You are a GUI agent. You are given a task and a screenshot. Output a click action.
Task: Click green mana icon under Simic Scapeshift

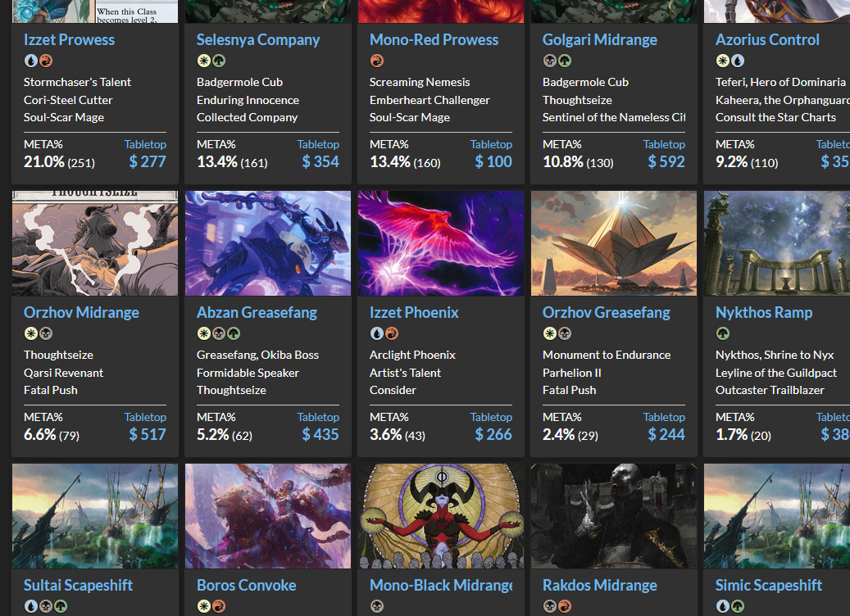[x=738, y=606]
